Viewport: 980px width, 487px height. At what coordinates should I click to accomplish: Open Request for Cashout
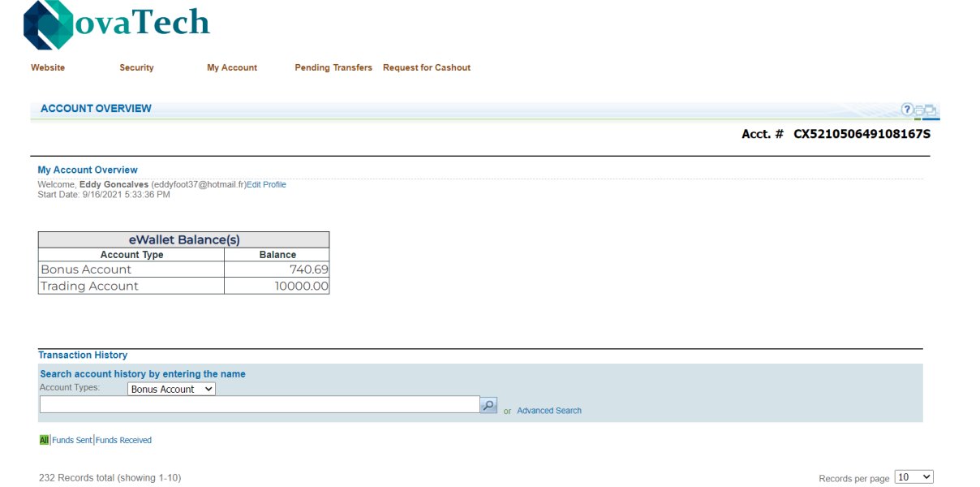click(x=427, y=67)
